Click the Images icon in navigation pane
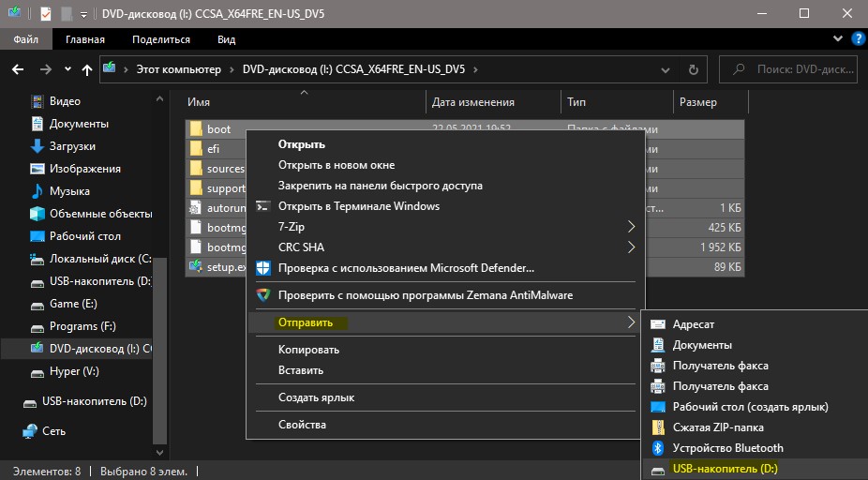Image resolution: width=868 pixels, height=480 pixels. 37,169
